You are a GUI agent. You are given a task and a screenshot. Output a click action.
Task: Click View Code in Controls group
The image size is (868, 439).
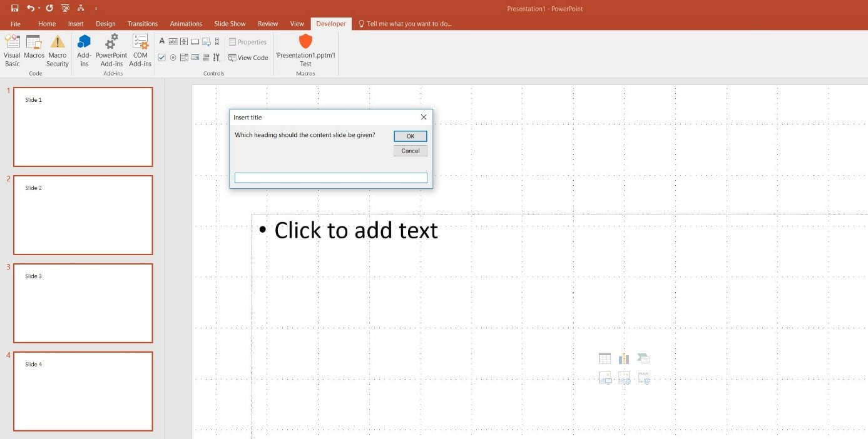[x=248, y=58]
